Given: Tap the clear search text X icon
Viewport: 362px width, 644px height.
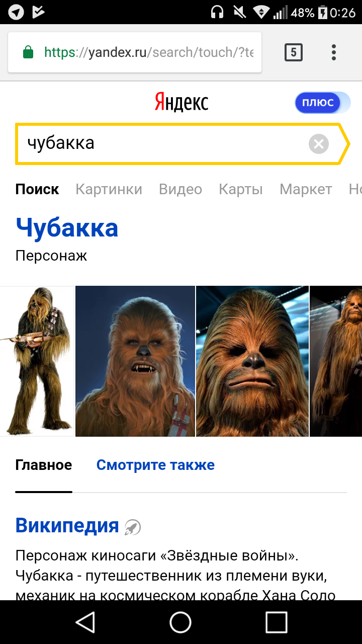Looking at the screenshot, I should pyautogui.click(x=318, y=144).
